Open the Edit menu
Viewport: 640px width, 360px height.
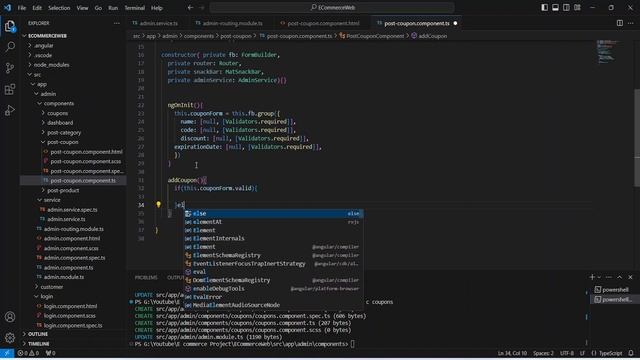pyautogui.click(x=37, y=8)
